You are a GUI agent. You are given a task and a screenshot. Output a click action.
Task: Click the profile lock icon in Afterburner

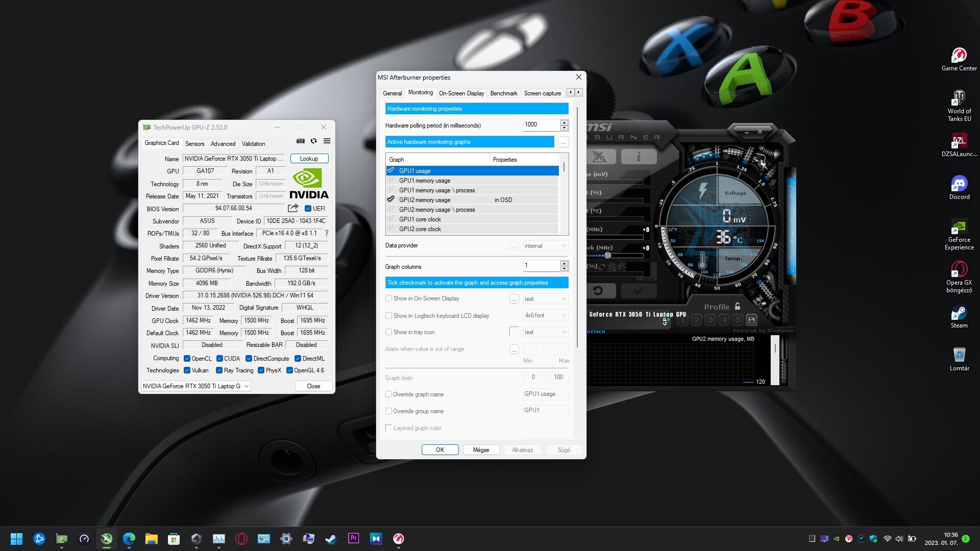(x=738, y=307)
